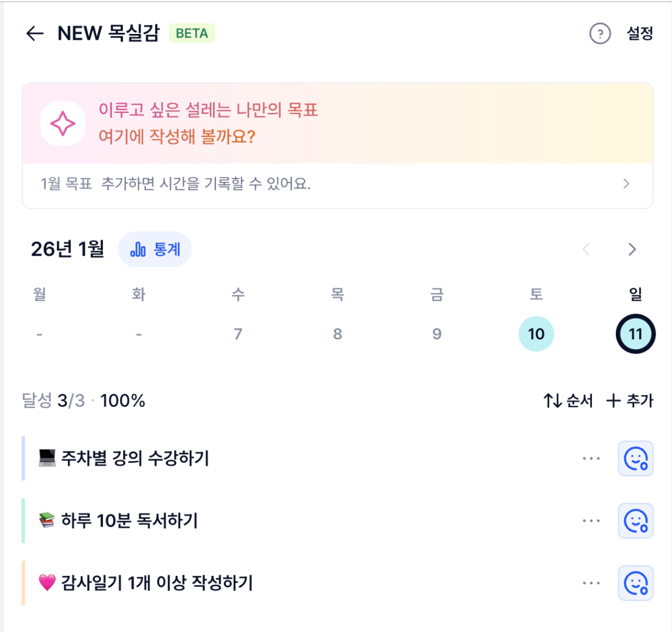Go to next week with right chevron
The image size is (672, 632).
coord(632,250)
